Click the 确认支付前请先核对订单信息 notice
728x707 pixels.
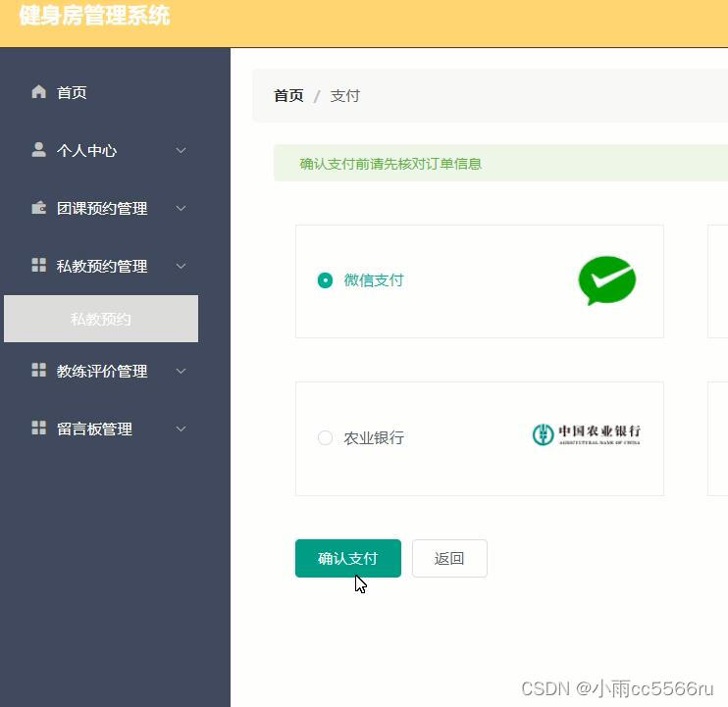click(390, 164)
